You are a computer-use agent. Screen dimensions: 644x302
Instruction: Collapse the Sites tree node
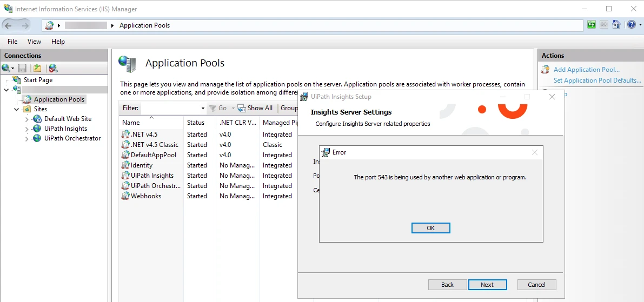tap(16, 109)
